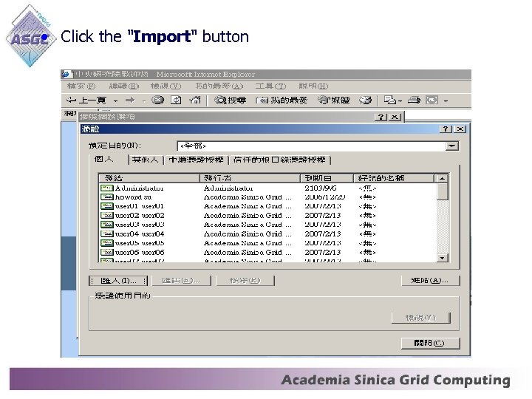This screenshot has width=532, height=399.
Task: Select the "user02 user02" certificate name
Action: [140, 215]
